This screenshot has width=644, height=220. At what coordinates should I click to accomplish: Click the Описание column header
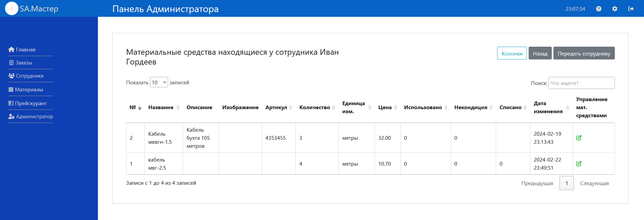[x=199, y=107]
